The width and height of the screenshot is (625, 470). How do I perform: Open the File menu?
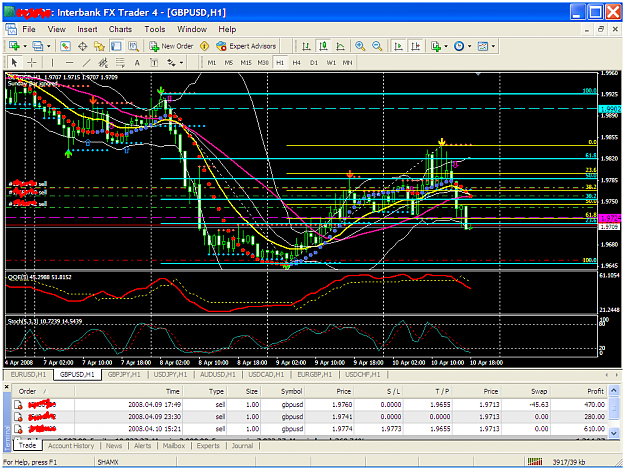tap(29, 29)
